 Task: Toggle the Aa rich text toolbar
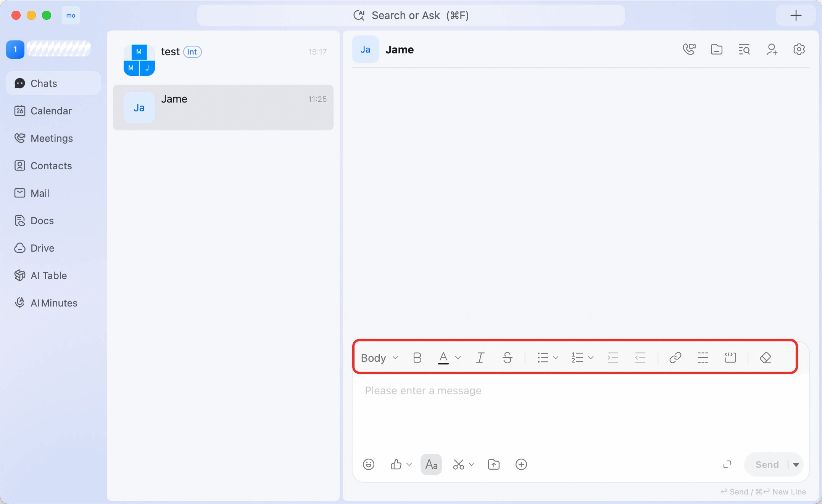point(431,464)
